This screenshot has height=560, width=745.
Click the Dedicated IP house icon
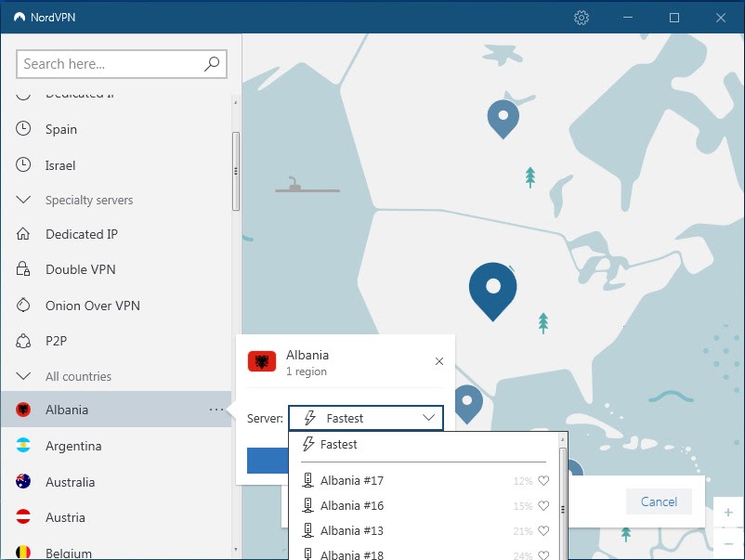pyautogui.click(x=23, y=234)
